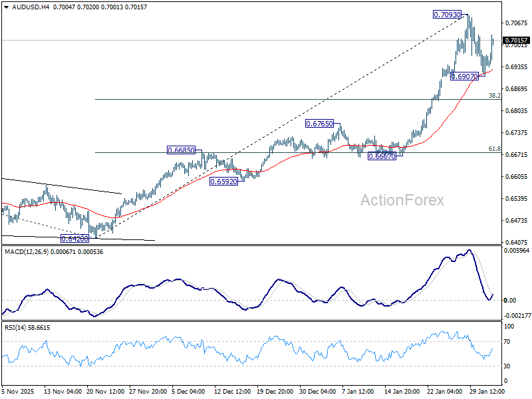Click the 29 Jan 12:00 time label

[x=487, y=391]
